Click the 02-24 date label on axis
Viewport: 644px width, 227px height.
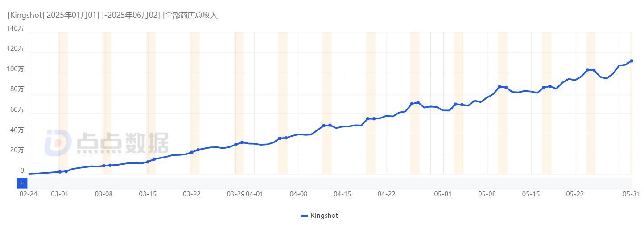coord(28,194)
